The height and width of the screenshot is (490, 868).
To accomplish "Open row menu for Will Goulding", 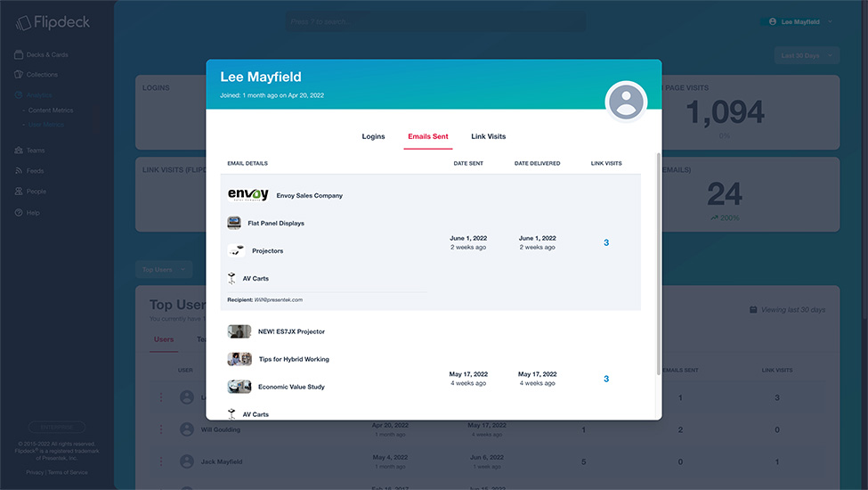I will pyautogui.click(x=161, y=429).
